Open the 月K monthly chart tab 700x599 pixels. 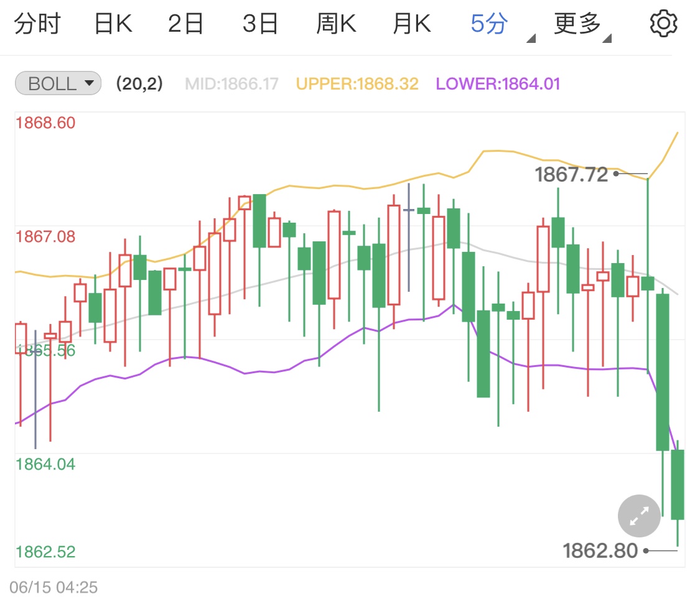coord(412,24)
